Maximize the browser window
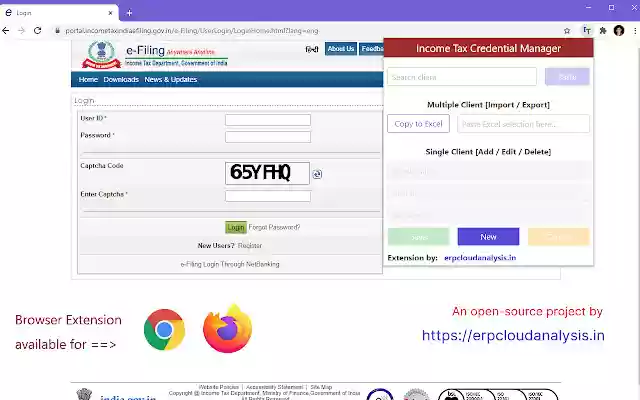Screen dimensions: 640x400 tap(611, 7)
